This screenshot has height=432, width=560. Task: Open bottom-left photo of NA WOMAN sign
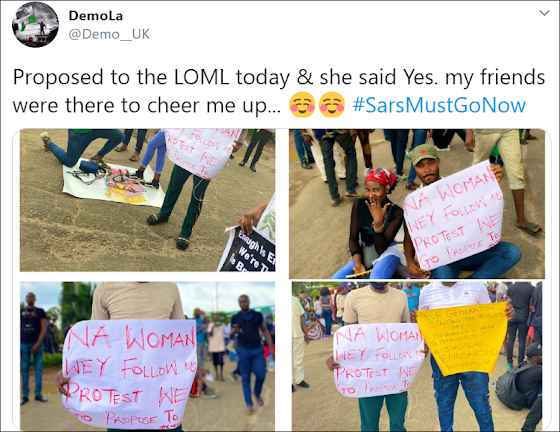148,356
